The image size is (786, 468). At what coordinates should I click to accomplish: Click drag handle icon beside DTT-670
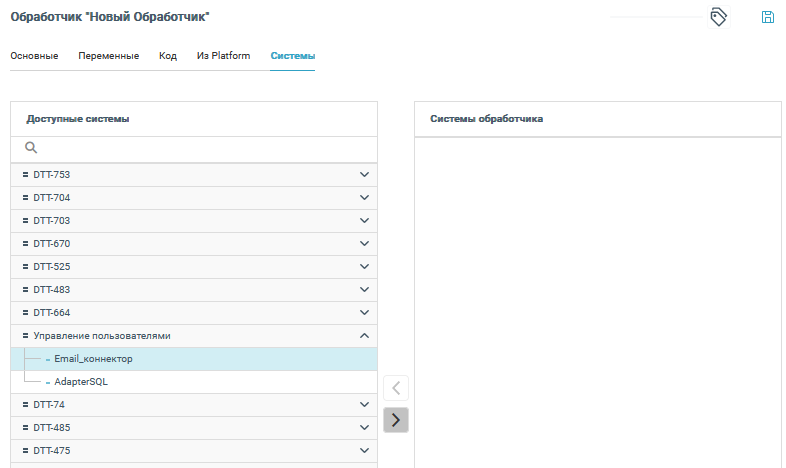[25, 244]
